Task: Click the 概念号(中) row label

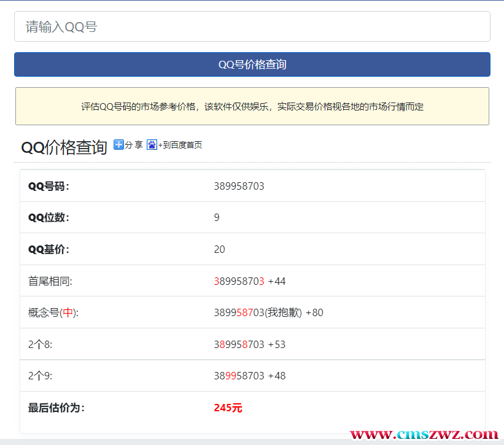Action: (x=53, y=312)
